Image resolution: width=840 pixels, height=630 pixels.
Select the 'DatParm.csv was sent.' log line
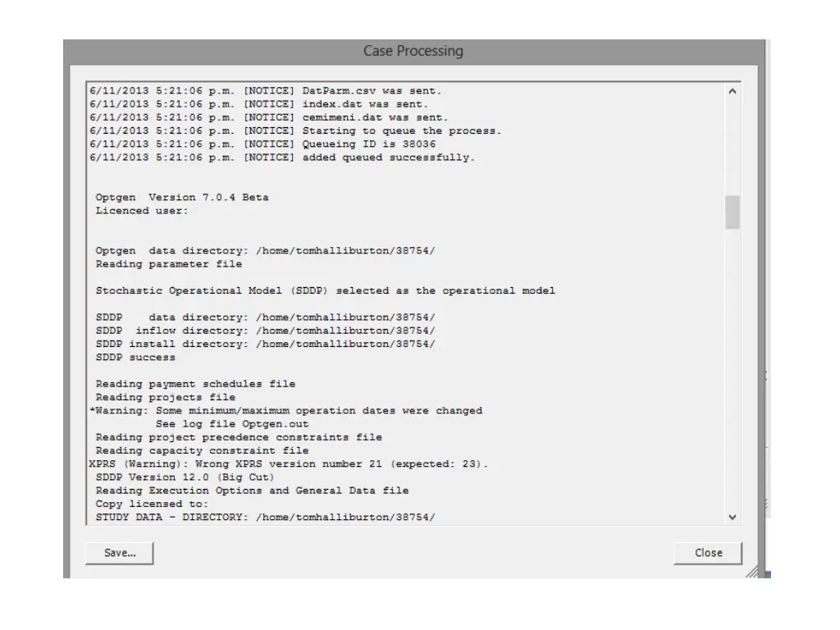265,91
